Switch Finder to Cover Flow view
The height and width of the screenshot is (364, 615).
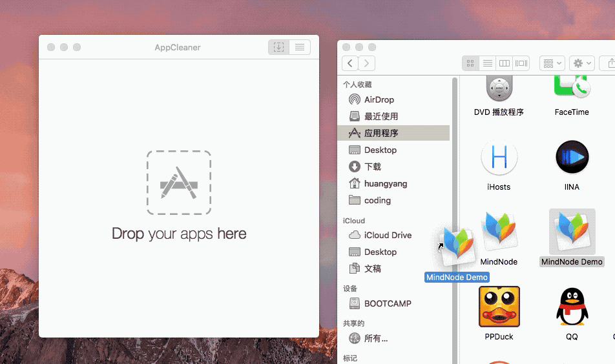(x=521, y=63)
